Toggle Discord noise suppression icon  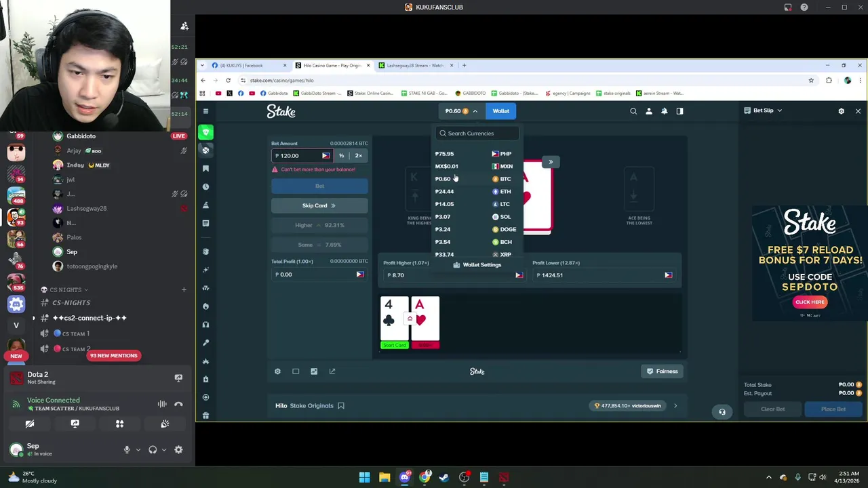pos(162,405)
